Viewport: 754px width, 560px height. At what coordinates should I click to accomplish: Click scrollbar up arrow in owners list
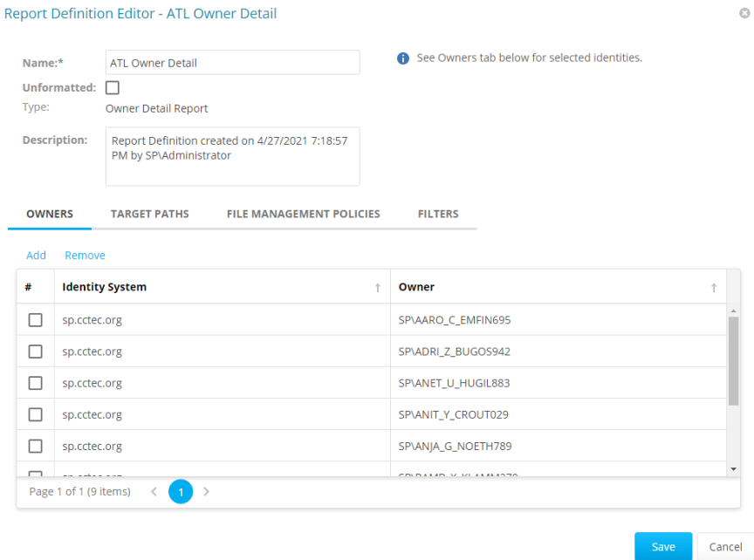[733, 311]
